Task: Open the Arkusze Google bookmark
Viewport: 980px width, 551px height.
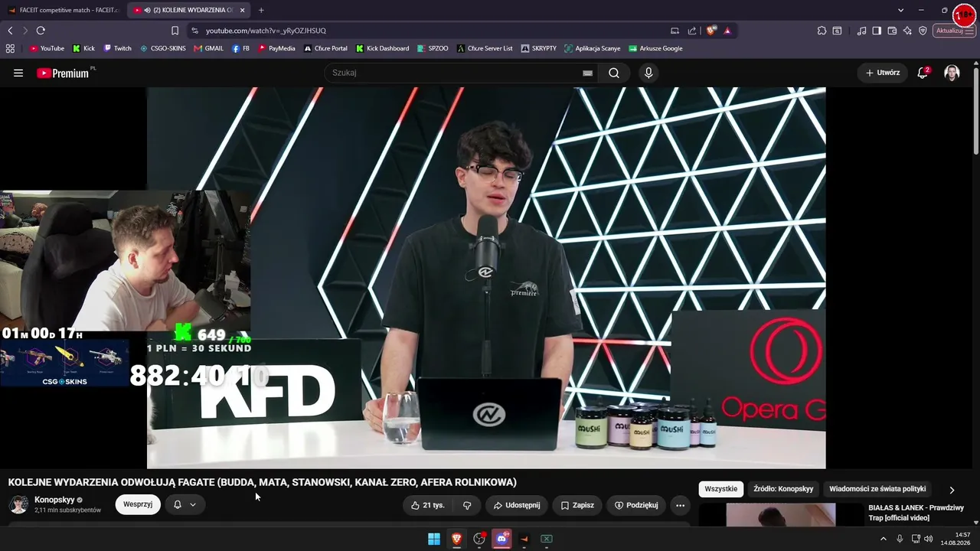Action: tap(655, 48)
